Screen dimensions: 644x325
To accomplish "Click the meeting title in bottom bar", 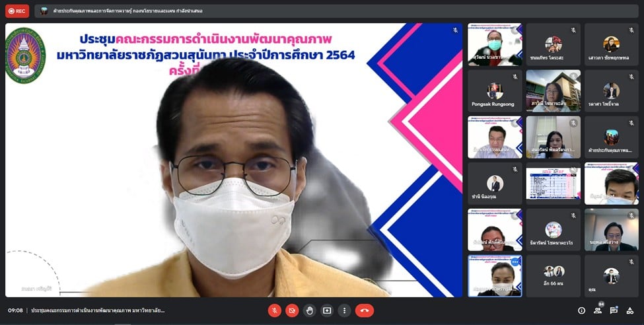I will pyautogui.click(x=98, y=310).
